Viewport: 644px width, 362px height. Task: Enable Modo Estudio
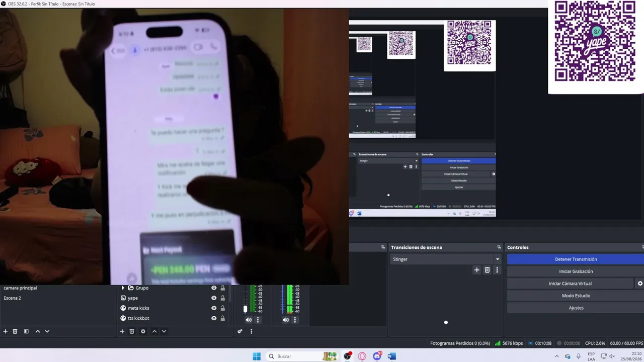click(x=576, y=296)
